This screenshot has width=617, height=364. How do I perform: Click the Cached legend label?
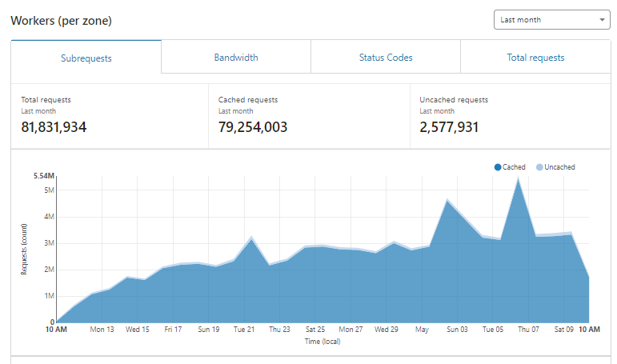click(x=514, y=167)
